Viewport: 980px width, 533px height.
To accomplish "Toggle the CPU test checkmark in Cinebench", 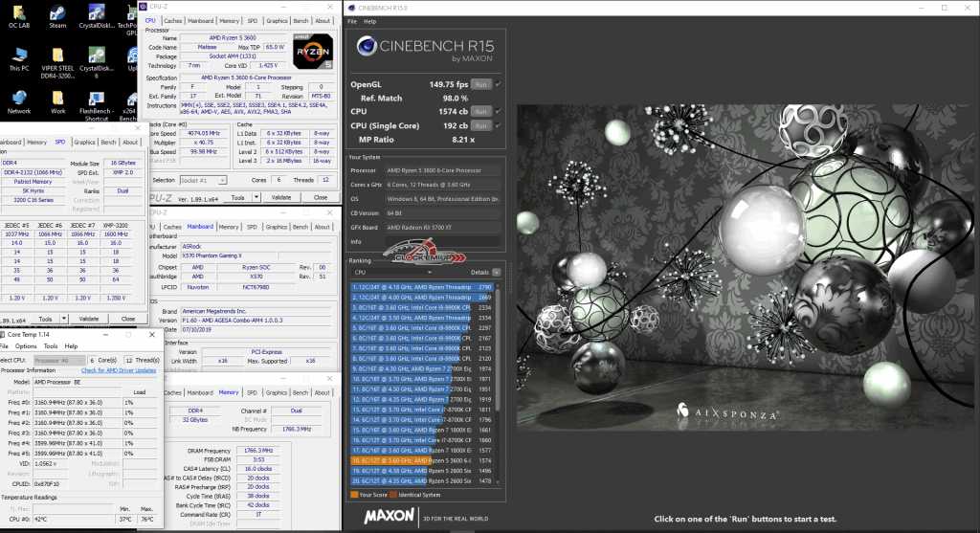I will coord(499,111).
